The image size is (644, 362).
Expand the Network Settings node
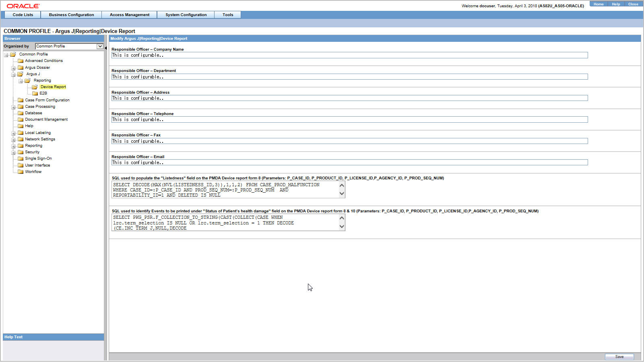(13, 140)
